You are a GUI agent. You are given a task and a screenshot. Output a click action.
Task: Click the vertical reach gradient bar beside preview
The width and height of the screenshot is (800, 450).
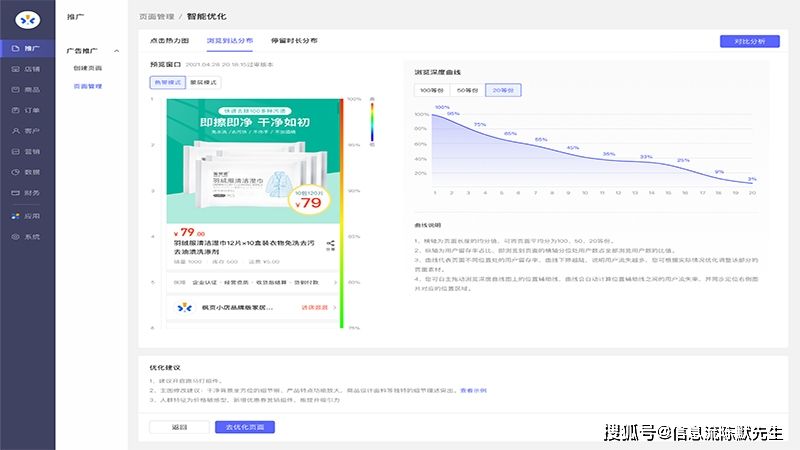(x=342, y=213)
